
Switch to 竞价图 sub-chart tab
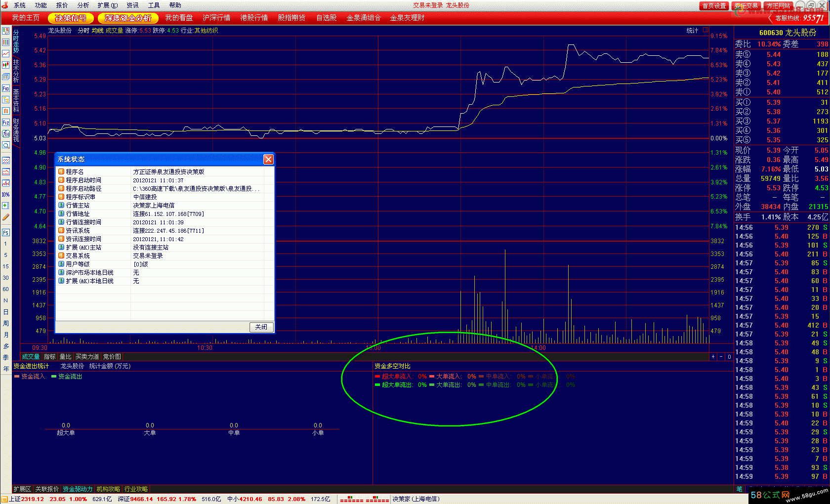click(112, 357)
